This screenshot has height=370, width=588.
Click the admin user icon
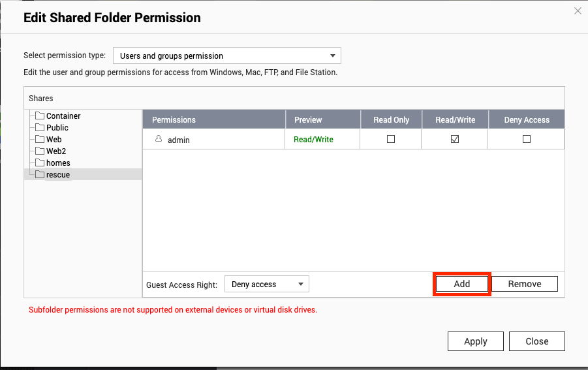coord(159,139)
